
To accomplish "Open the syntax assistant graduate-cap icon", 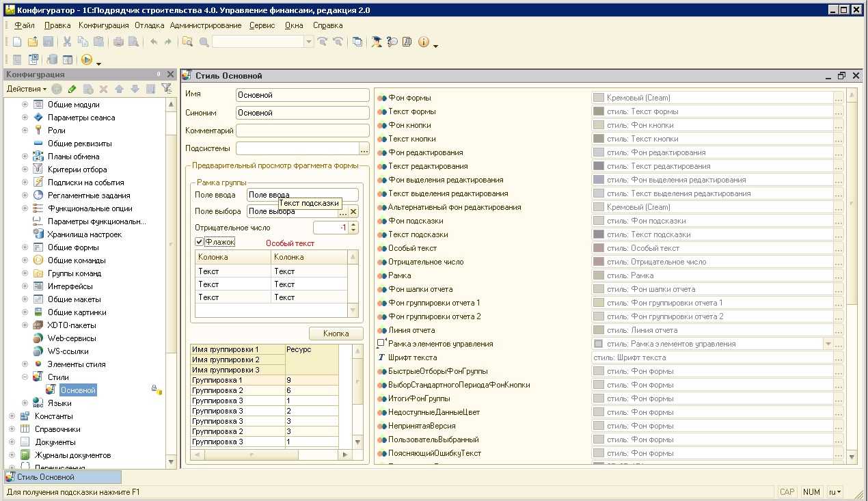I will (377, 42).
